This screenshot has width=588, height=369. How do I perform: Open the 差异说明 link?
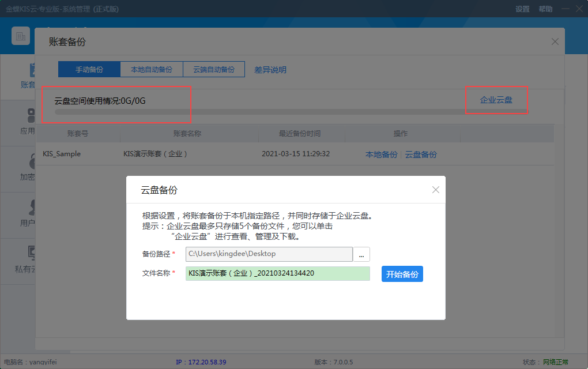(270, 70)
